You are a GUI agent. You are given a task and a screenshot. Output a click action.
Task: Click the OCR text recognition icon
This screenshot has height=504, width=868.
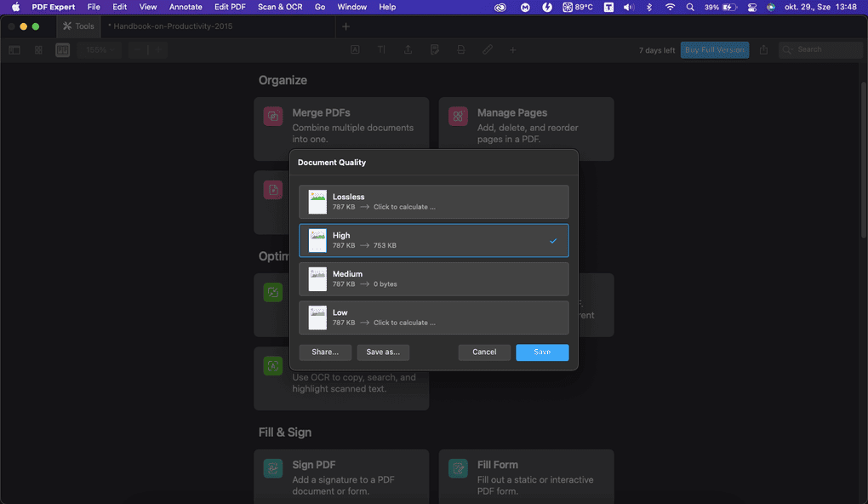[x=273, y=366]
